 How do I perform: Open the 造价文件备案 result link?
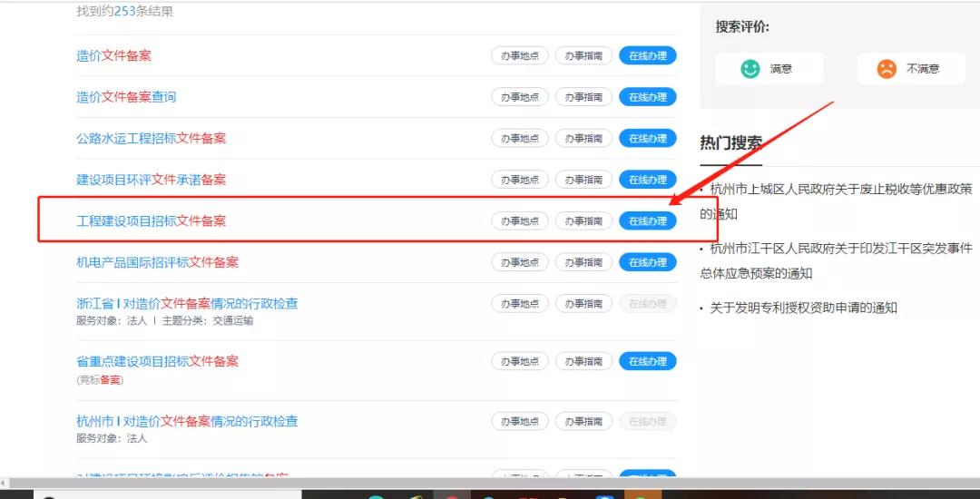click(x=113, y=55)
